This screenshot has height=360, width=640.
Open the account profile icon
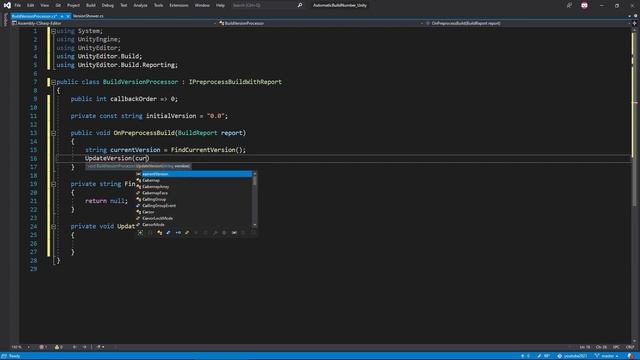coord(584,5)
